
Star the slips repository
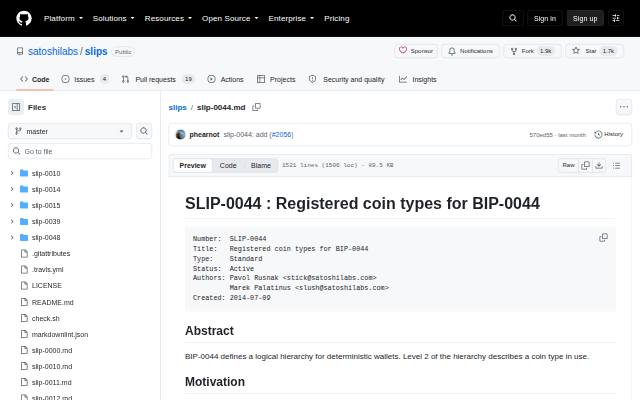coord(594,51)
